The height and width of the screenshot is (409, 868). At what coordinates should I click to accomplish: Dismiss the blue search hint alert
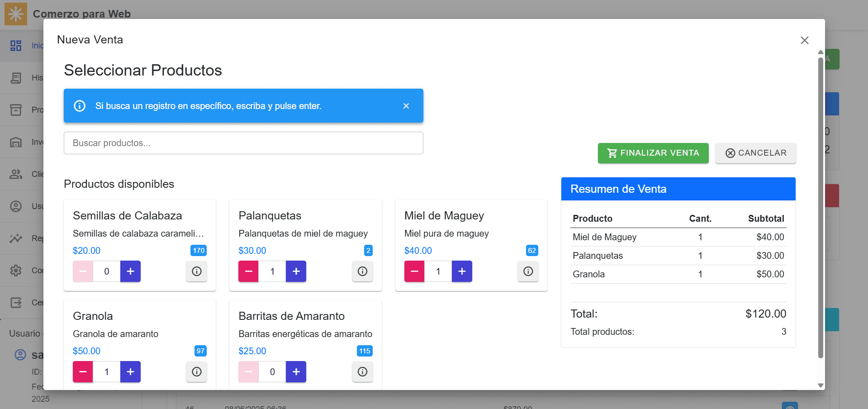point(406,106)
